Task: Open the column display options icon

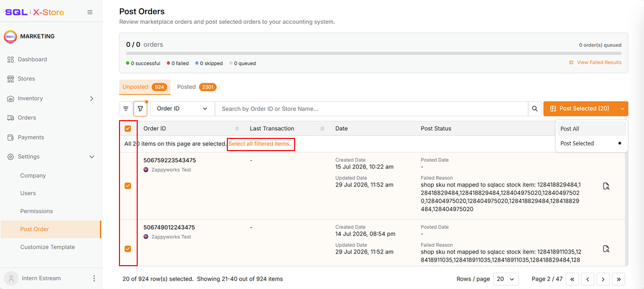Action: click(x=126, y=109)
